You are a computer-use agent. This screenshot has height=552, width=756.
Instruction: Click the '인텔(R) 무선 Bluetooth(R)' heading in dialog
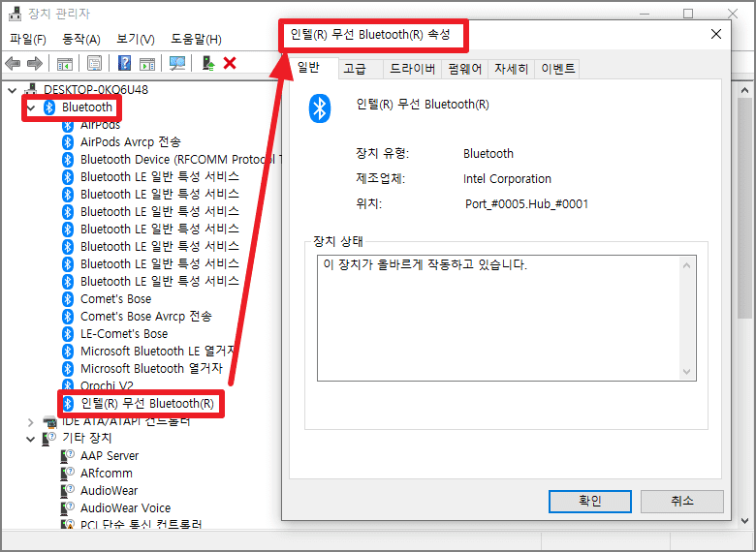point(423,105)
